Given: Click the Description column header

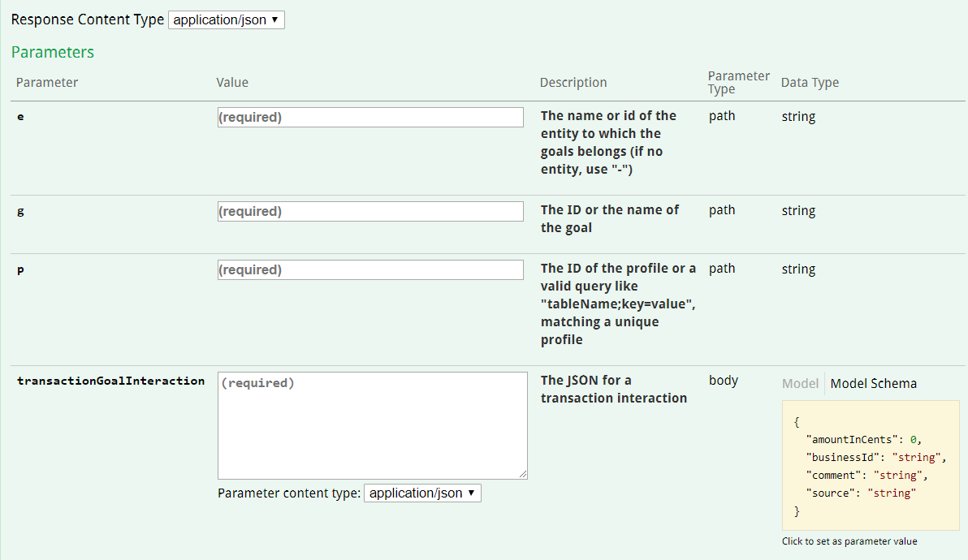Looking at the screenshot, I should 573,83.
